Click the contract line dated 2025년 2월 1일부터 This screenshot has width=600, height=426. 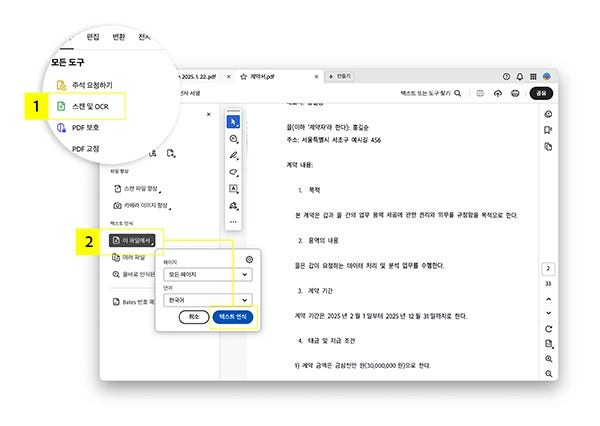[x=381, y=316]
